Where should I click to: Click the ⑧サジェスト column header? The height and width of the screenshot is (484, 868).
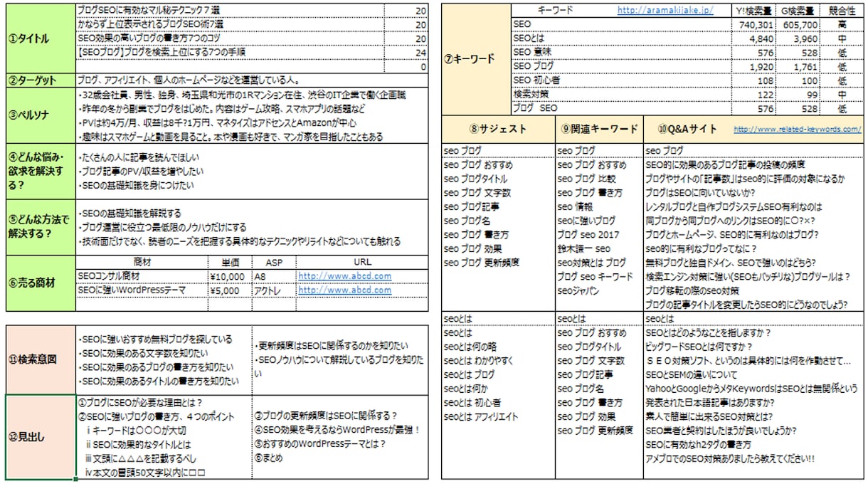pyautogui.click(x=498, y=129)
